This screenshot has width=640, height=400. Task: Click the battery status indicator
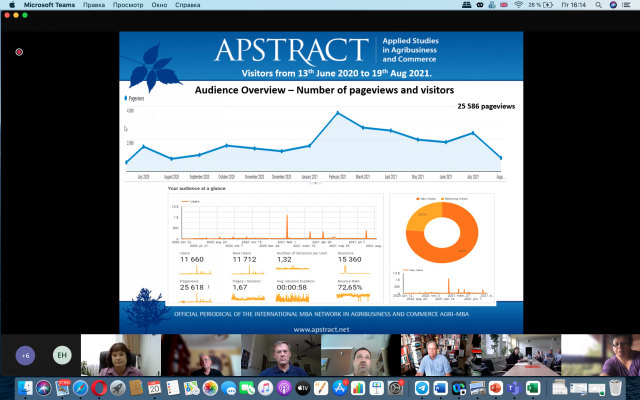(540, 5)
